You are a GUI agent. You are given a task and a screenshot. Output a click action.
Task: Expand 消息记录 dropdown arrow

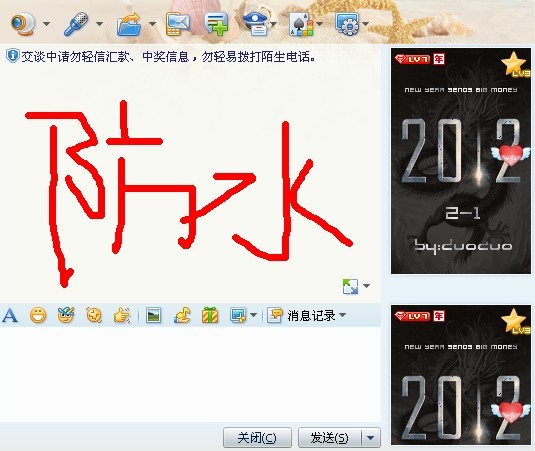click(343, 315)
